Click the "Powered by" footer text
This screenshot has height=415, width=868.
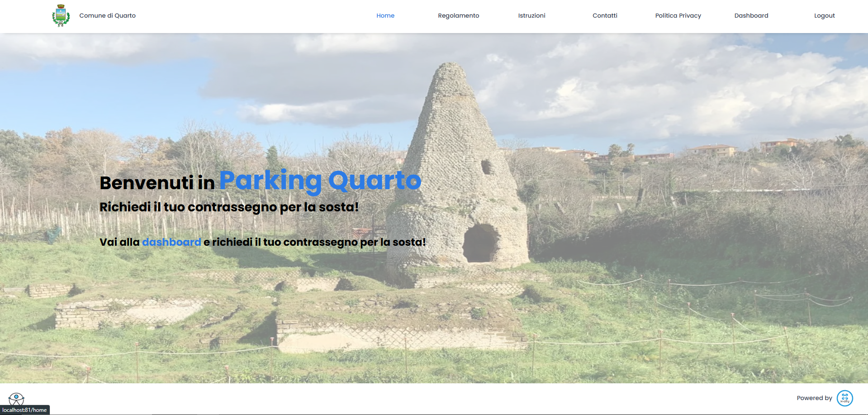click(x=814, y=398)
